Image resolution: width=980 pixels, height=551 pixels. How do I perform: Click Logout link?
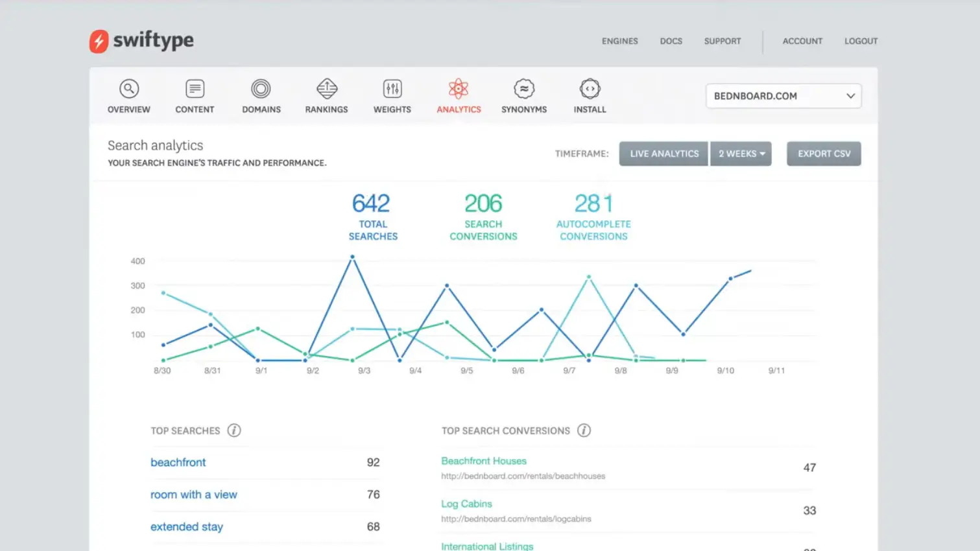861,41
